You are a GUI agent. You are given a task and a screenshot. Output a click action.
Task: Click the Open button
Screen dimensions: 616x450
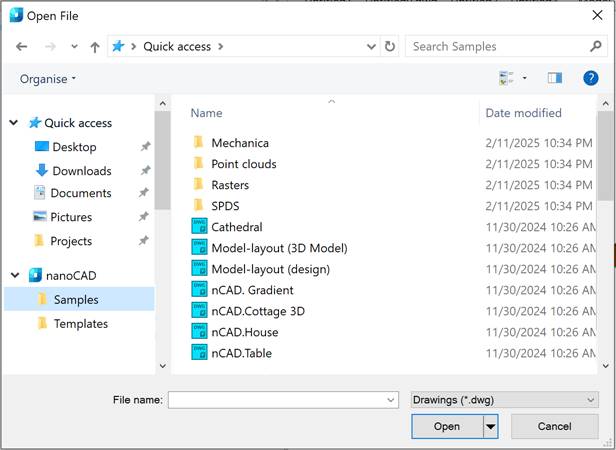point(447,426)
